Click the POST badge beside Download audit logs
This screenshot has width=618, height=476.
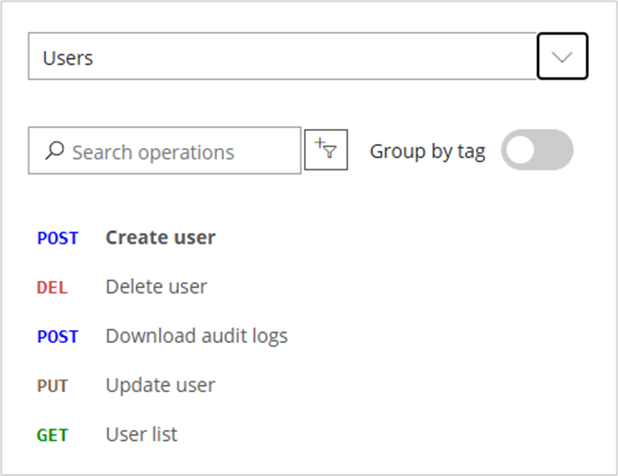pos(57,337)
